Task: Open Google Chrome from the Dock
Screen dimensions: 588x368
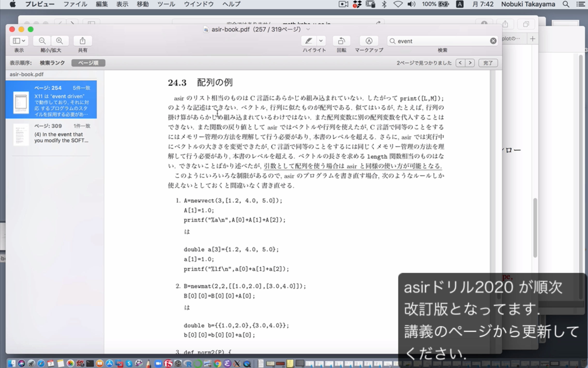Action: (217, 363)
